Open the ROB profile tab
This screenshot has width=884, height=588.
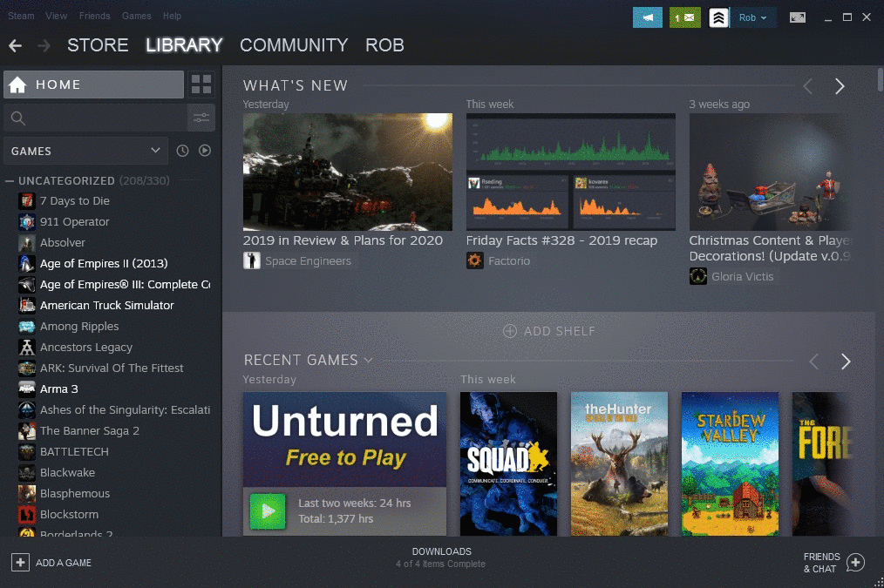point(384,45)
